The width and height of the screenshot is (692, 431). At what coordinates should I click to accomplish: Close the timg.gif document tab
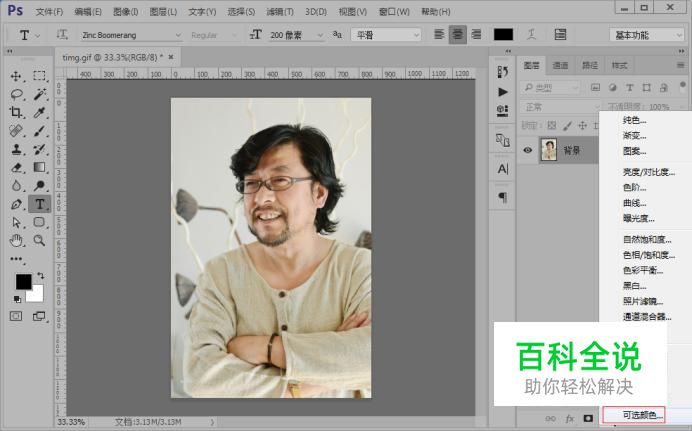(x=171, y=57)
